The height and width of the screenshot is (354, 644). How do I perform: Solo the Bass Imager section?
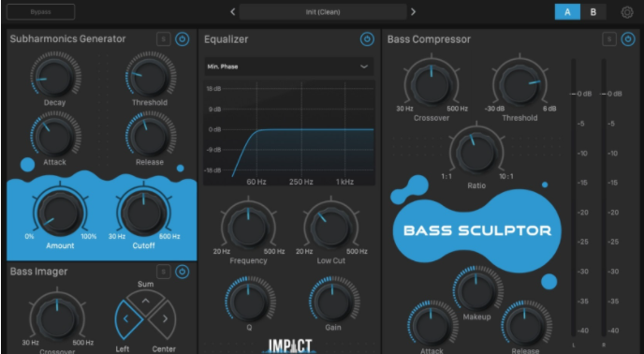[164, 272]
